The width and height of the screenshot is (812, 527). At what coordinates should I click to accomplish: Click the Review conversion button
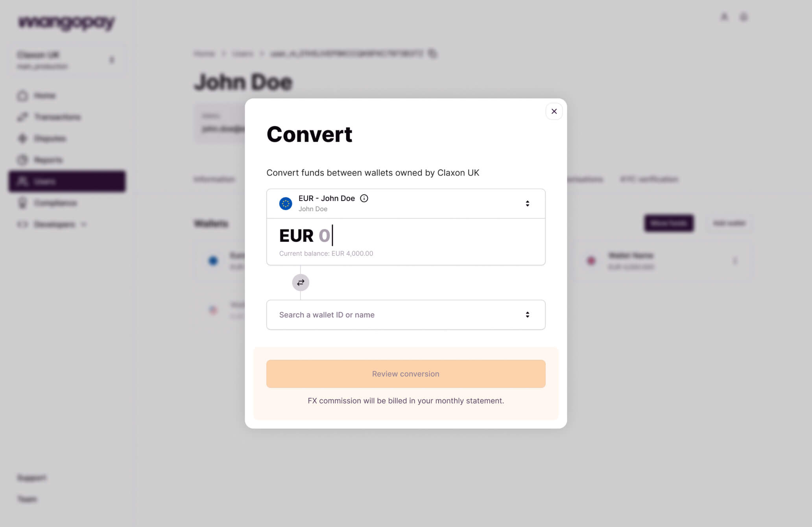coord(405,374)
